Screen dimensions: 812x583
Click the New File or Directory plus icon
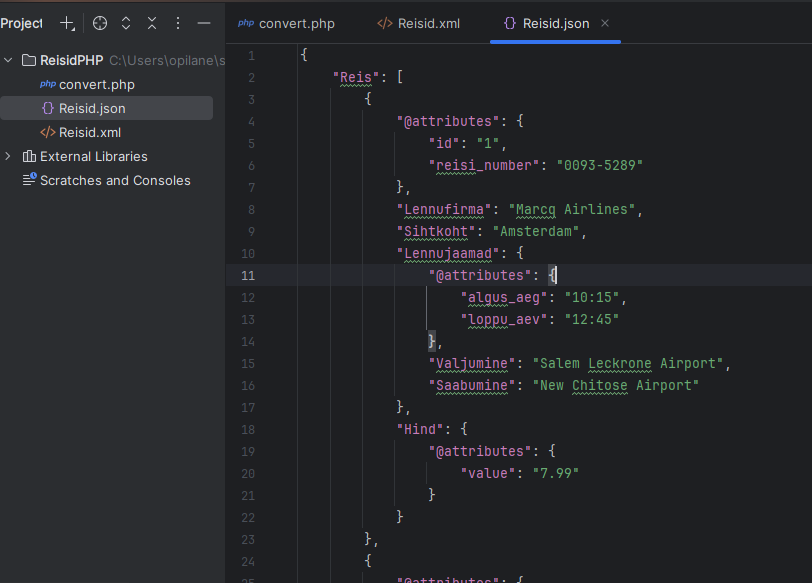[x=67, y=23]
